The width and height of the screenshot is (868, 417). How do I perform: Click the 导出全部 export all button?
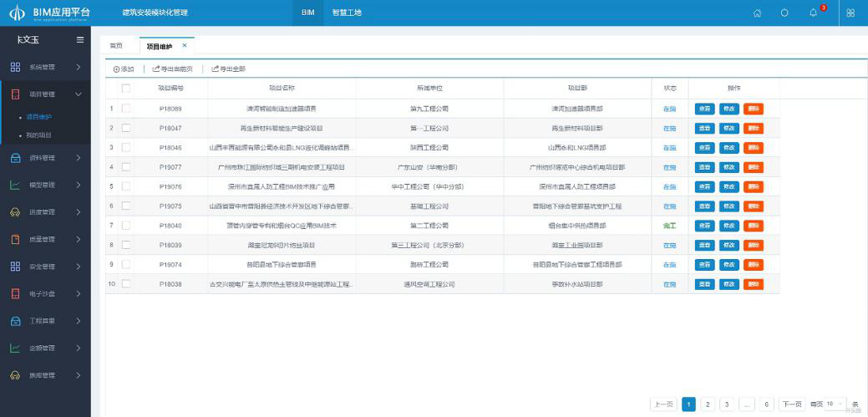(x=229, y=69)
